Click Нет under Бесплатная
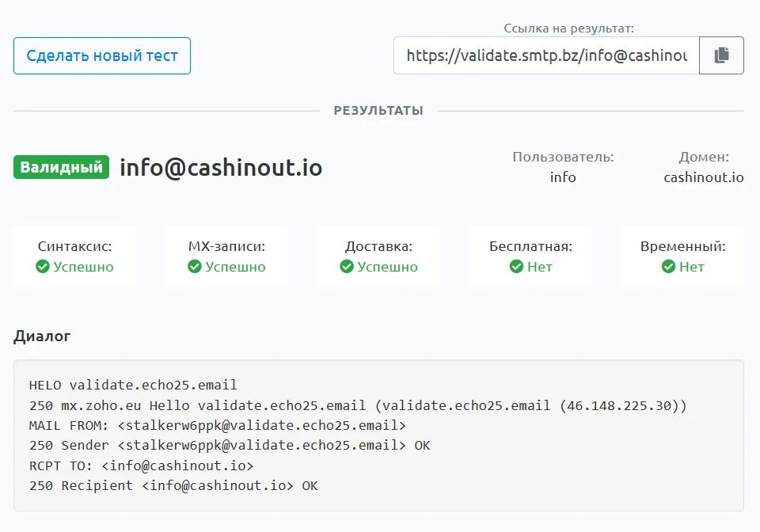The height and width of the screenshot is (532, 760). (539, 267)
